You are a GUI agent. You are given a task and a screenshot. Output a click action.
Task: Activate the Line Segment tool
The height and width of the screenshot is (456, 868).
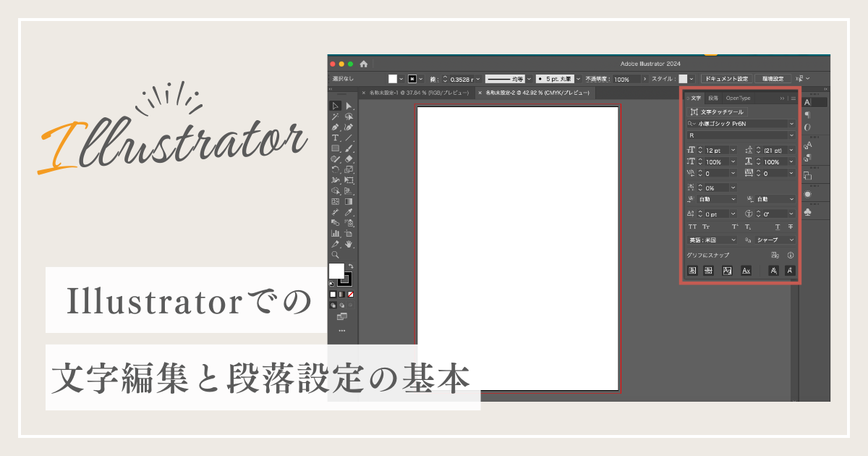[349, 138]
